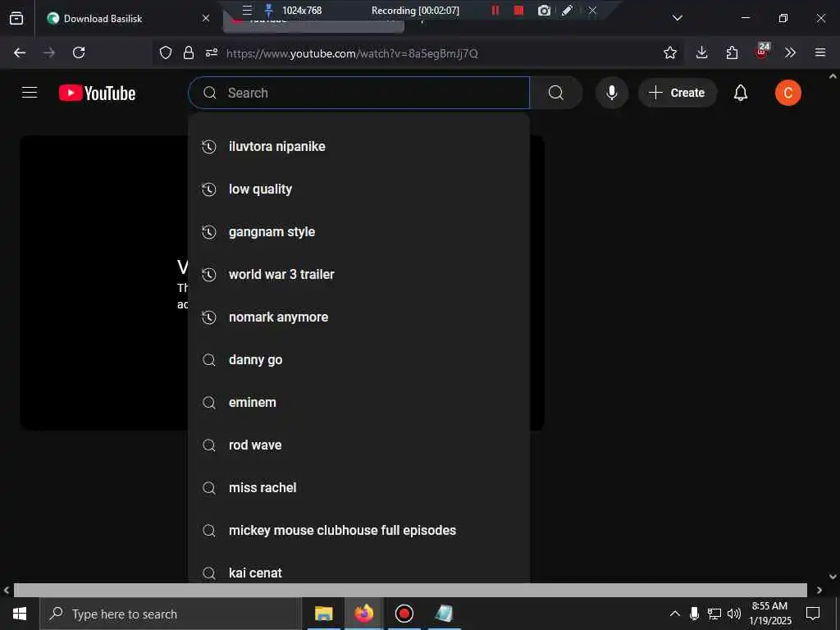Pick the "eminem" search suggestion
Screen dimensions: 840x630
(x=359, y=402)
